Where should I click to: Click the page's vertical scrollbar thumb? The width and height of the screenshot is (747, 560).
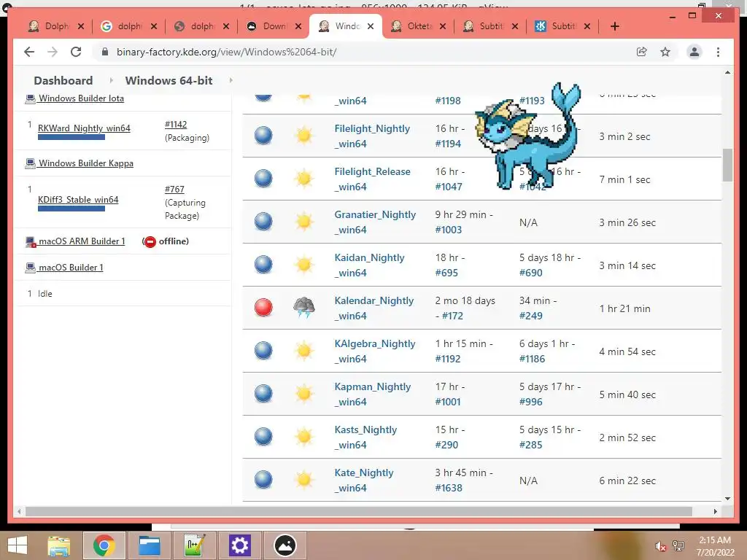click(727, 165)
